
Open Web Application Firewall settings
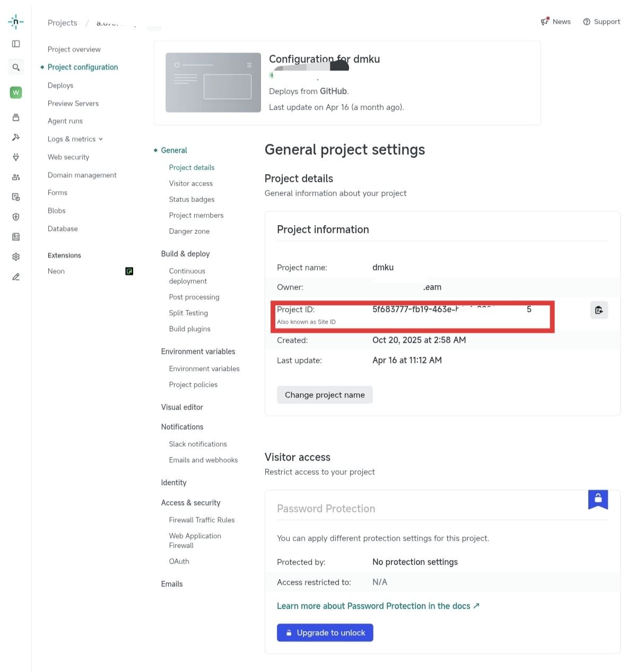point(195,541)
